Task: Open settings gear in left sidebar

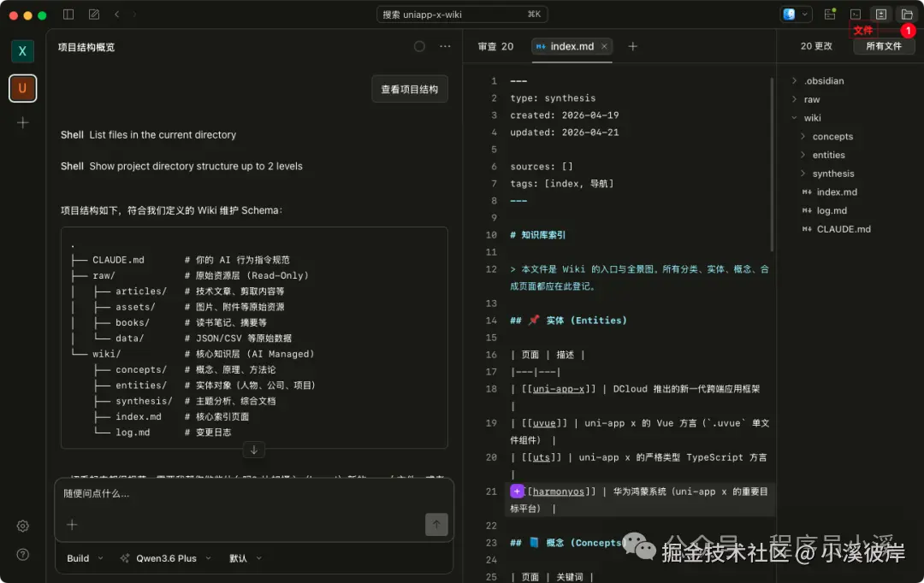Action: pyautogui.click(x=22, y=526)
